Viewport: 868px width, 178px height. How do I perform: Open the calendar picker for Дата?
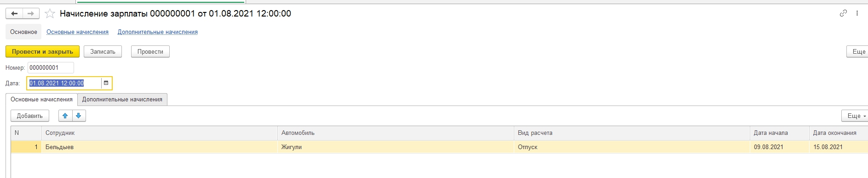[x=106, y=83]
